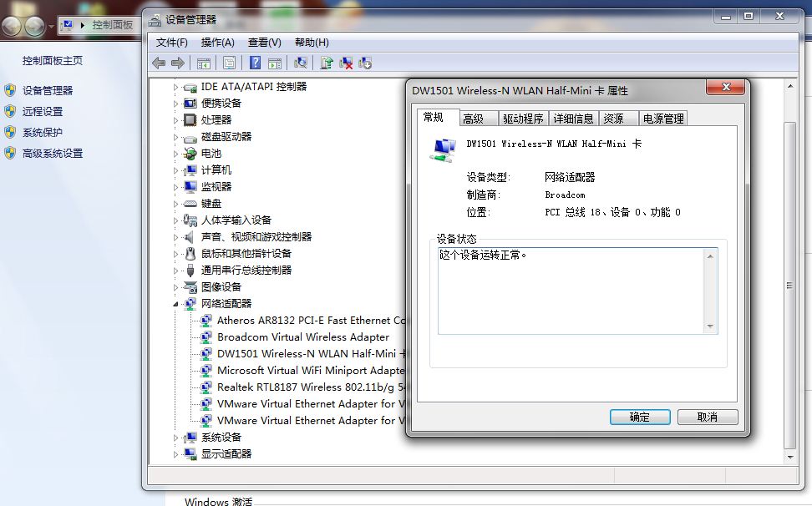Click the Update driver software toolbar icon
The image size is (812, 506).
point(327,63)
